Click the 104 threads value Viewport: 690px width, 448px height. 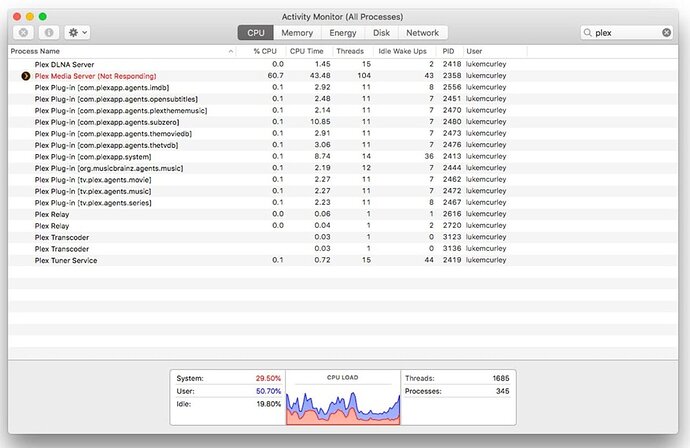click(x=364, y=76)
